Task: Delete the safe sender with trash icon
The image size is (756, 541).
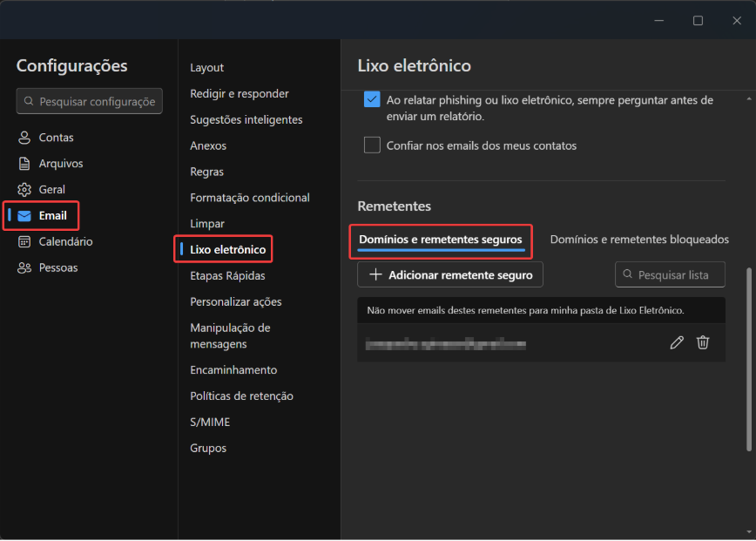Action: pyautogui.click(x=703, y=343)
